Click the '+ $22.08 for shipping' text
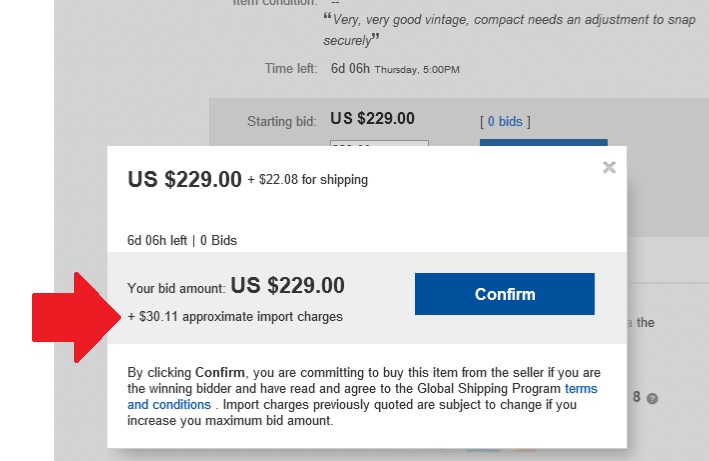709x461 pixels. click(x=307, y=180)
